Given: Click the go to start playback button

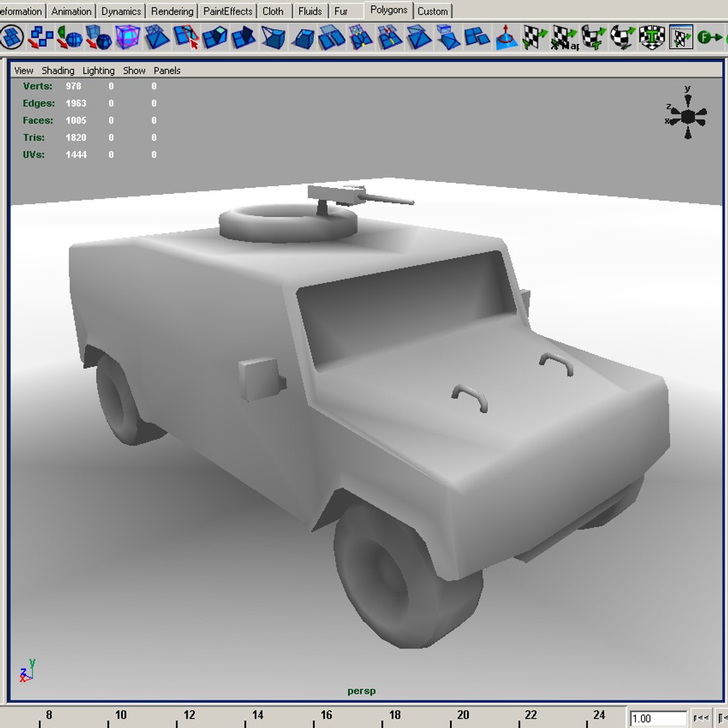Looking at the screenshot, I should point(701,719).
